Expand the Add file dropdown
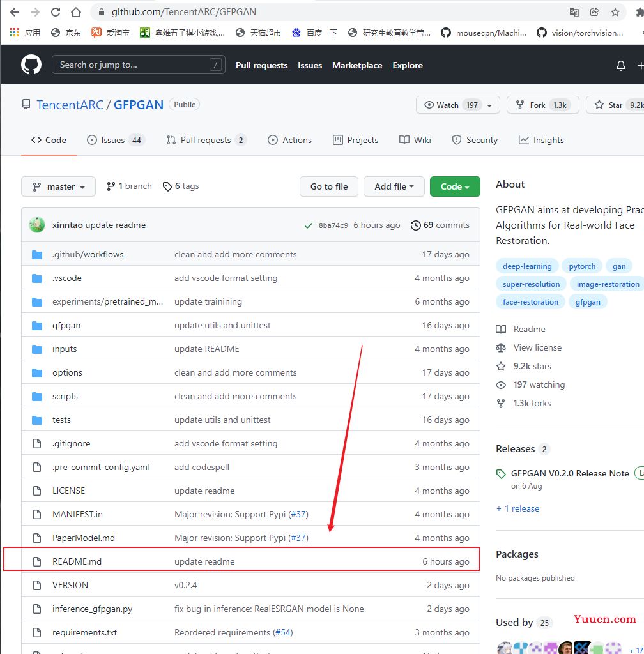 [394, 186]
